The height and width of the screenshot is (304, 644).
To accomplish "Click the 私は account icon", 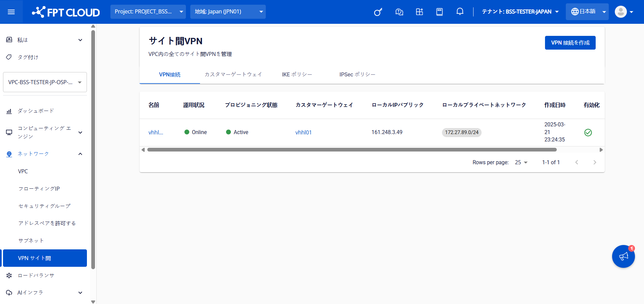I will click(x=9, y=40).
